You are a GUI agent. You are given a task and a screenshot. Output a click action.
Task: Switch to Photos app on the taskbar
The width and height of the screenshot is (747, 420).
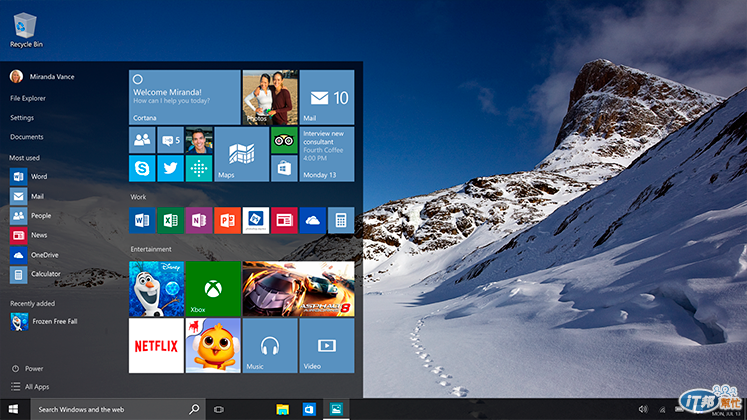pyautogui.click(x=336, y=409)
